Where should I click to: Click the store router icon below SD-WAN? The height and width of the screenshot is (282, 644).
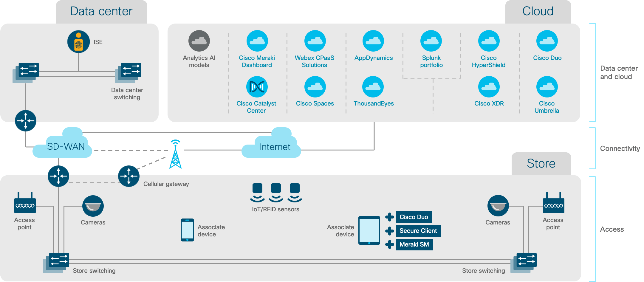point(58,176)
